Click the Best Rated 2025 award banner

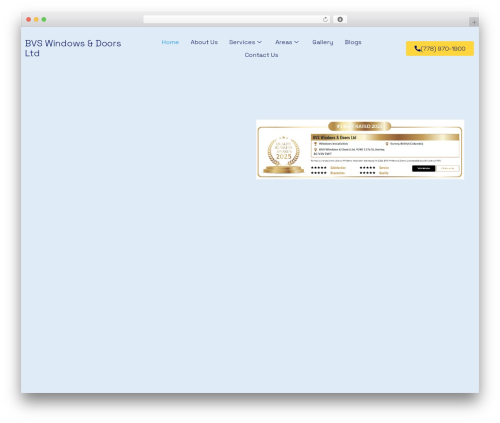coord(360,149)
